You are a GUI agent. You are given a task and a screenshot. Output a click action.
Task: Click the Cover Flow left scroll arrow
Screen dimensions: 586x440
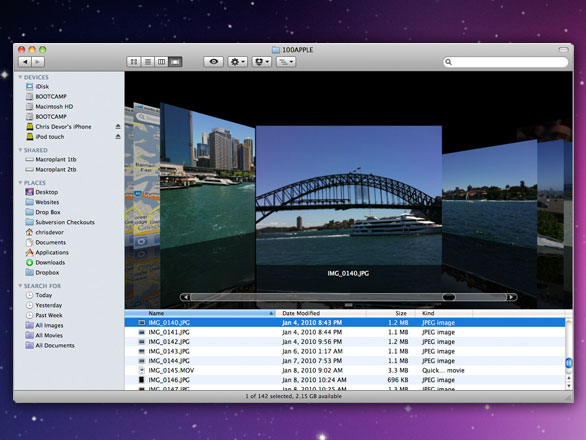click(x=186, y=297)
